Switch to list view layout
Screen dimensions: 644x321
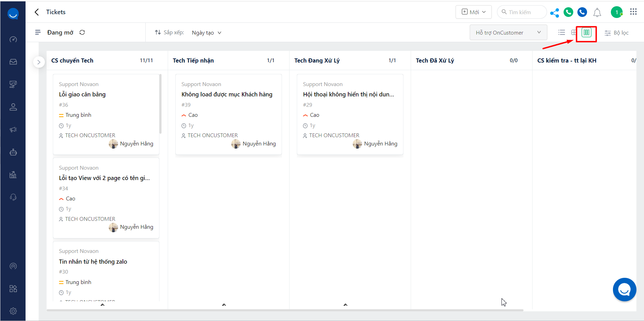point(562,32)
